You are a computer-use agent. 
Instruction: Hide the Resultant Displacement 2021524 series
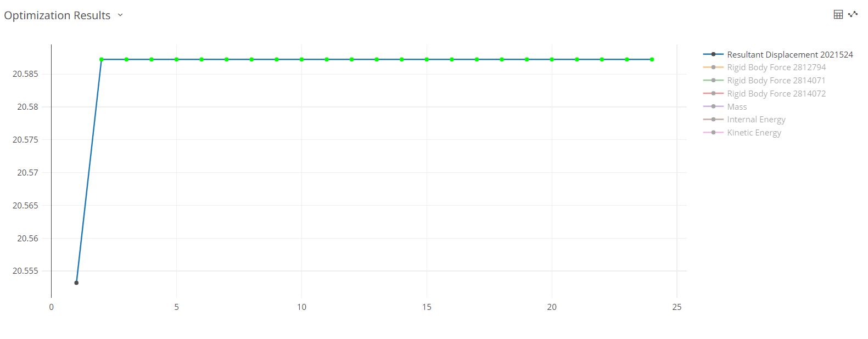[789, 54]
